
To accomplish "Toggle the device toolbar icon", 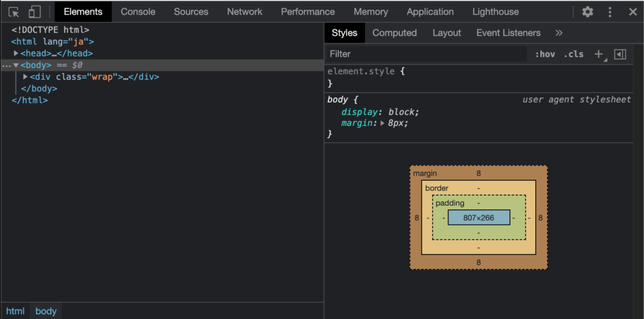I will [x=35, y=12].
